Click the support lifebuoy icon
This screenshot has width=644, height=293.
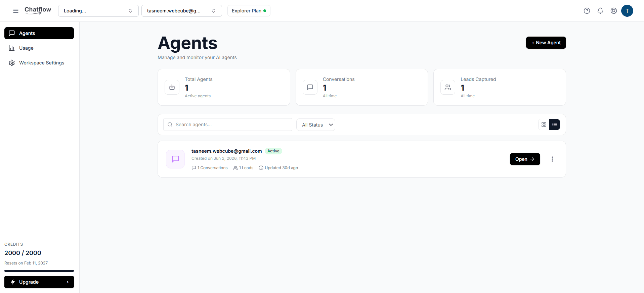pyautogui.click(x=614, y=11)
